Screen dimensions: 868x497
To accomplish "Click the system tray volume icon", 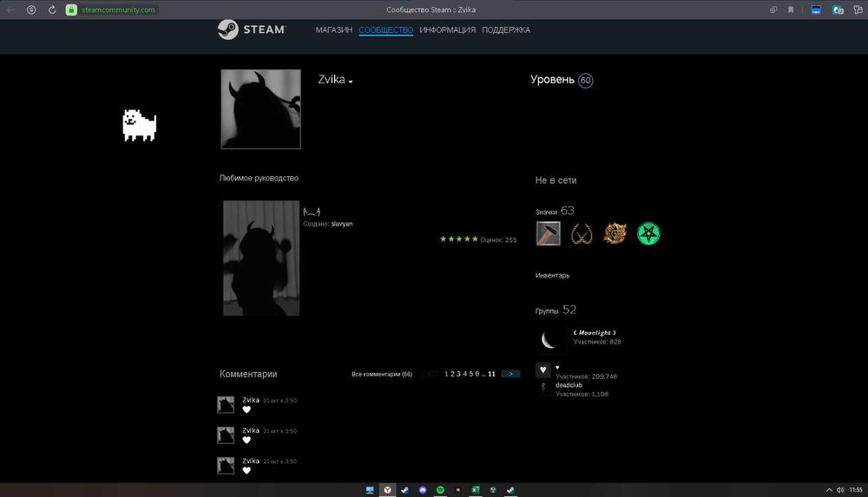I will tap(840, 490).
